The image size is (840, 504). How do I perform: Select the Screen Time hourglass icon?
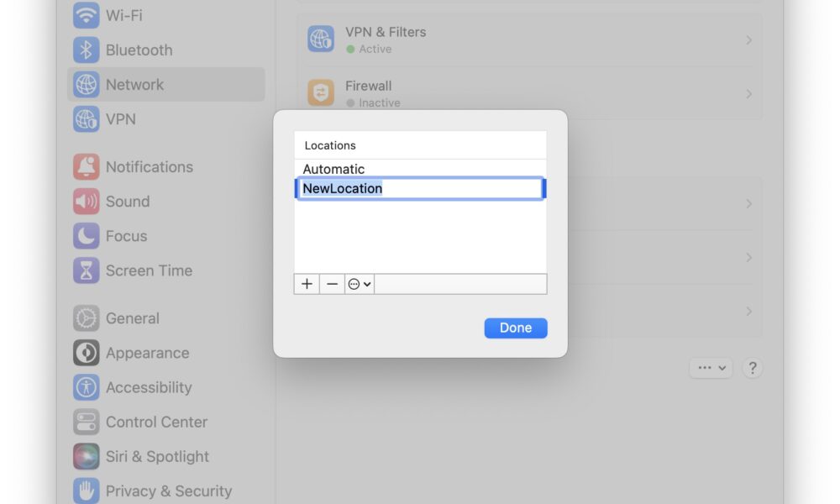pos(86,270)
